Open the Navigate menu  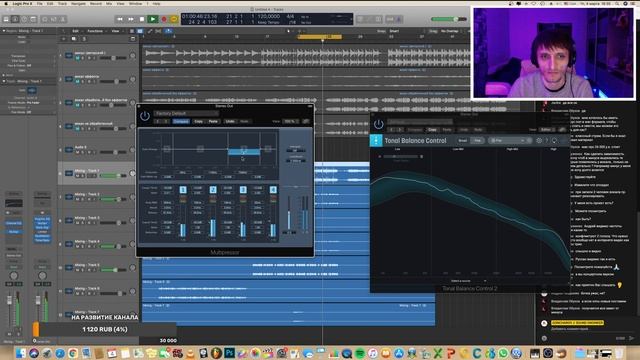[78, 3]
